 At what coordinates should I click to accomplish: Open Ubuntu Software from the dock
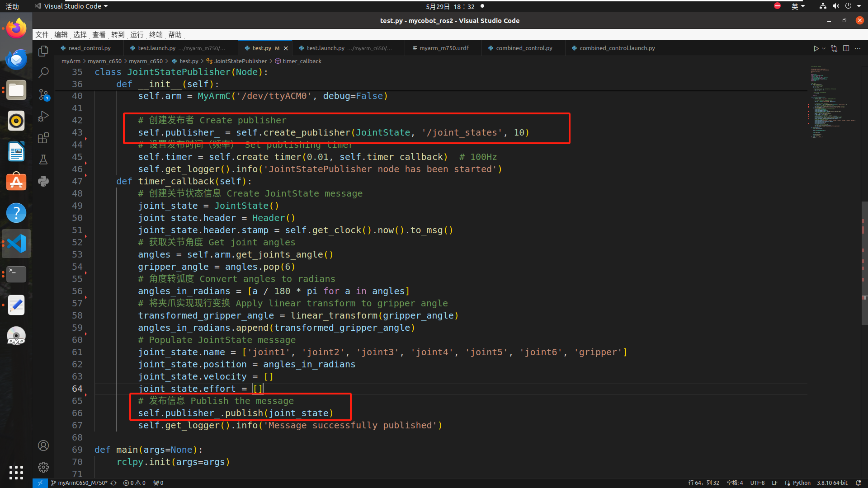click(16, 182)
